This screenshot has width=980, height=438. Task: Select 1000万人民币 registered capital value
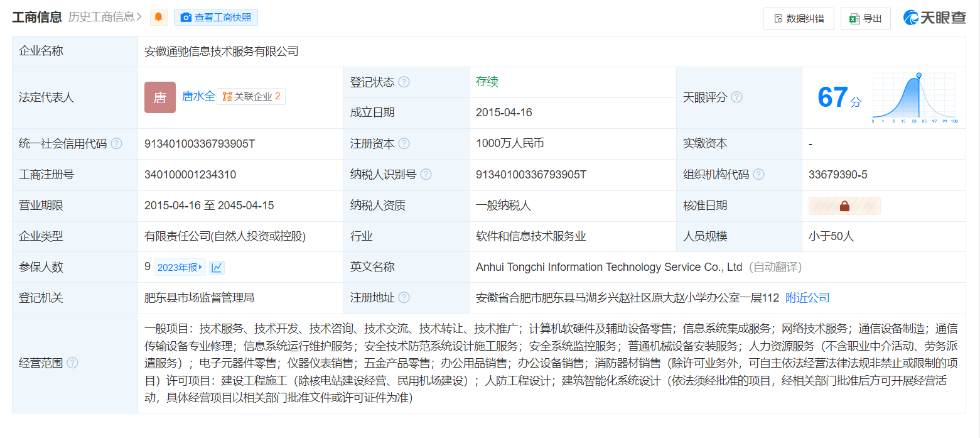click(510, 143)
